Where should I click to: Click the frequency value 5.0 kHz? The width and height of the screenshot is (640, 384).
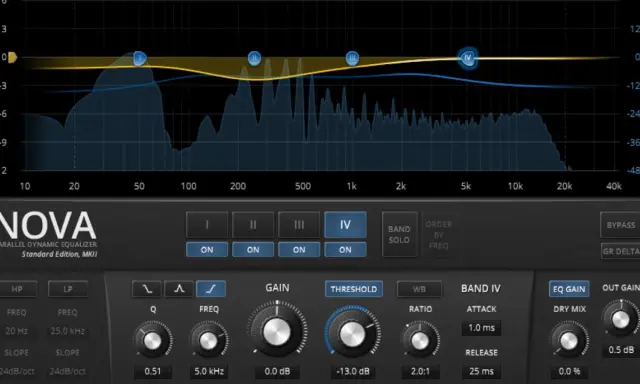209,371
